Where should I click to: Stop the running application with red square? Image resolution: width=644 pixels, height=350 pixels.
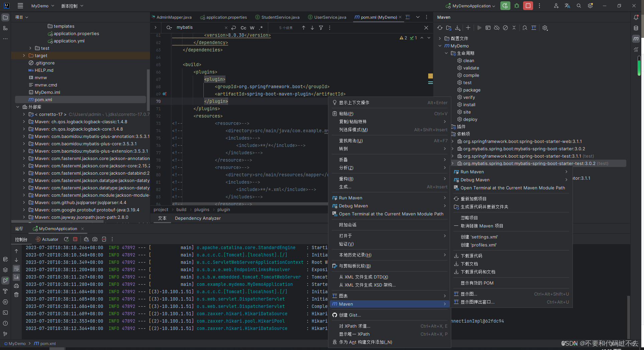coord(75,239)
